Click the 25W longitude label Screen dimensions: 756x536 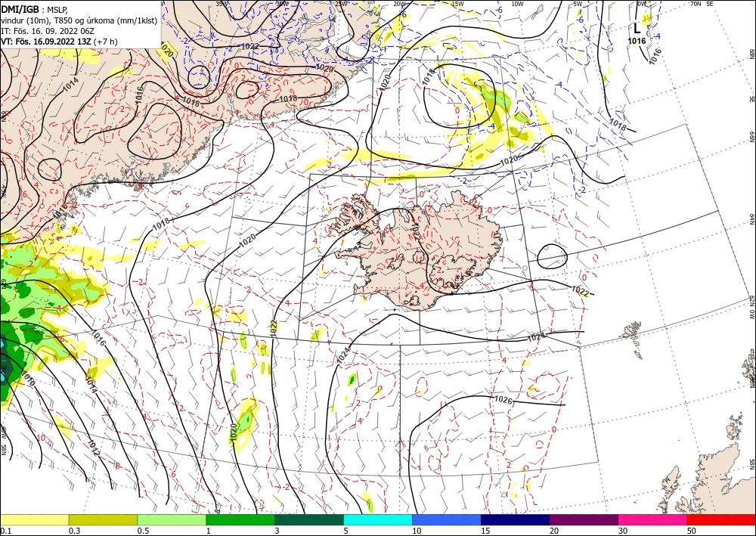pos(342,4)
